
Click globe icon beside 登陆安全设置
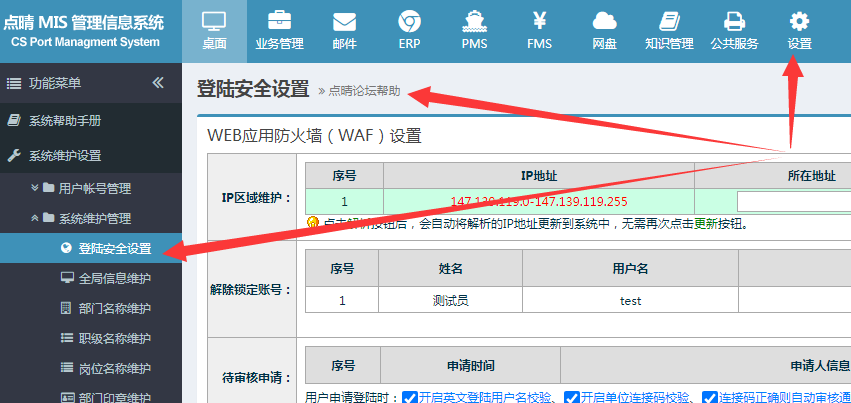coord(67,248)
